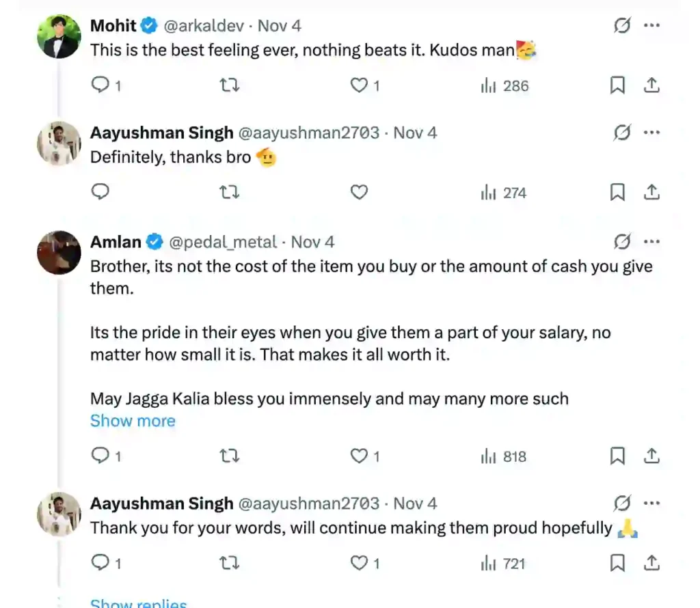Click Aayushman Singh name on last reply

161,503
